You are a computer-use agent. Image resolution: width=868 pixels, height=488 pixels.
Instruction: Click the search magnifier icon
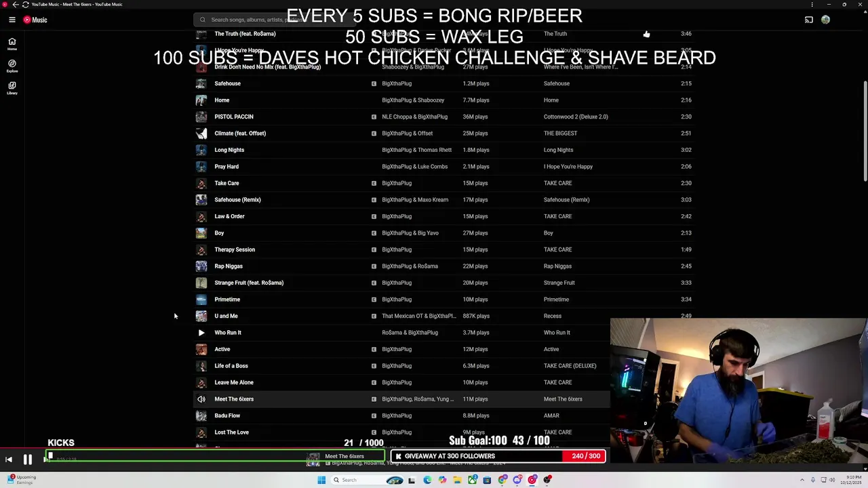[202, 20]
